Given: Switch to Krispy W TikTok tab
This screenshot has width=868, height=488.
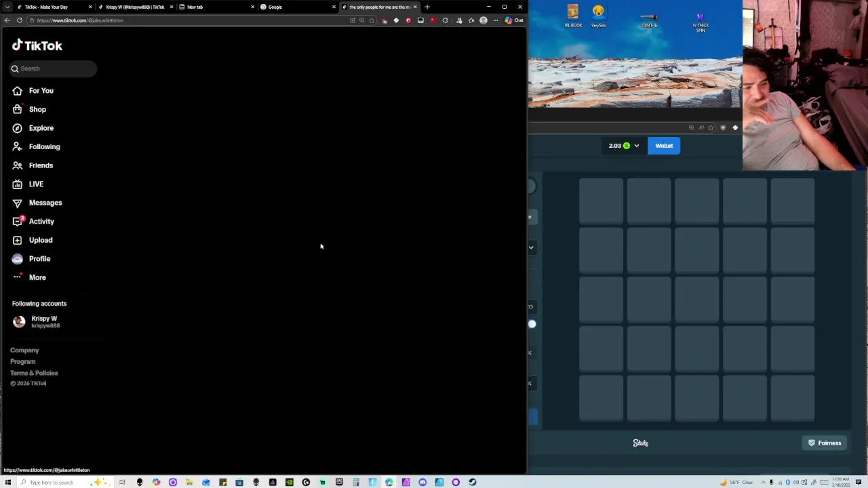Looking at the screenshot, I should point(134,7).
